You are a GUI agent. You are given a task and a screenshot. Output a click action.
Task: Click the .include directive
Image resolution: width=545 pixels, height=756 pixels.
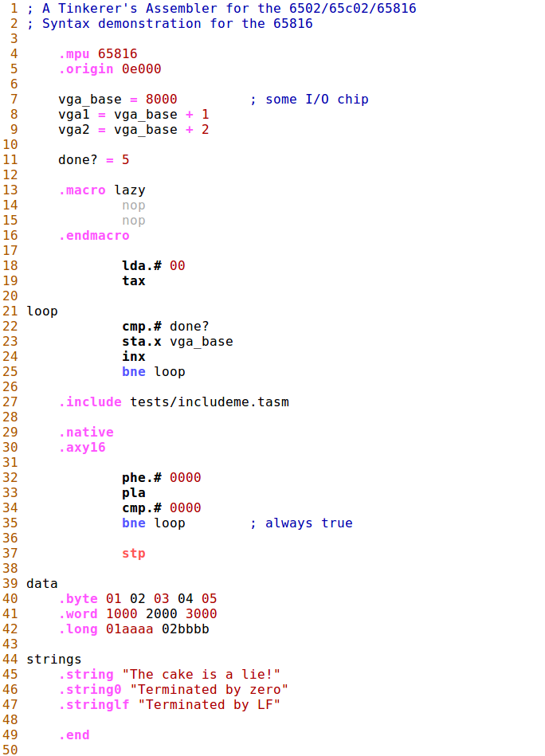[90, 402]
